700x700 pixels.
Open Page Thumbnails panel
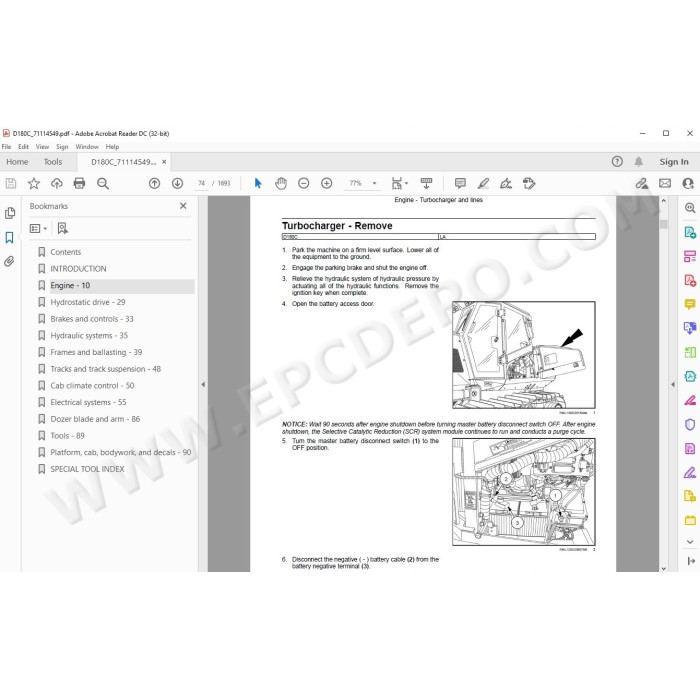point(10,213)
